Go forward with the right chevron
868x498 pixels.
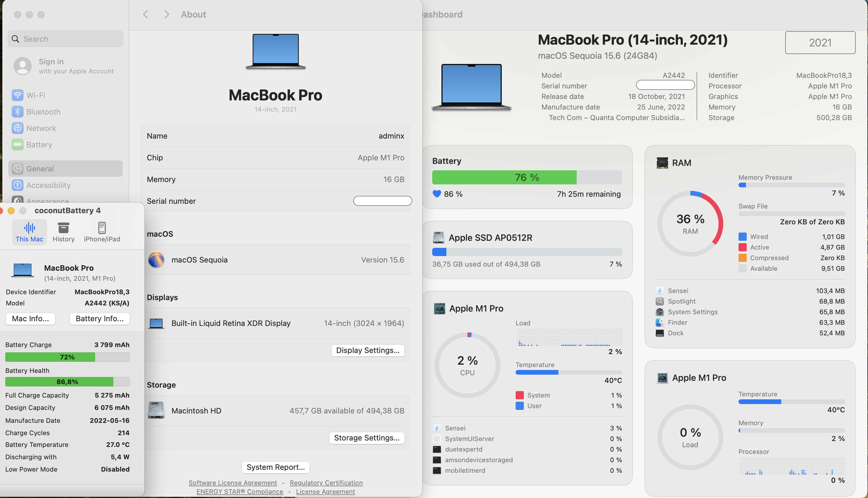pyautogui.click(x=166, y=14)
